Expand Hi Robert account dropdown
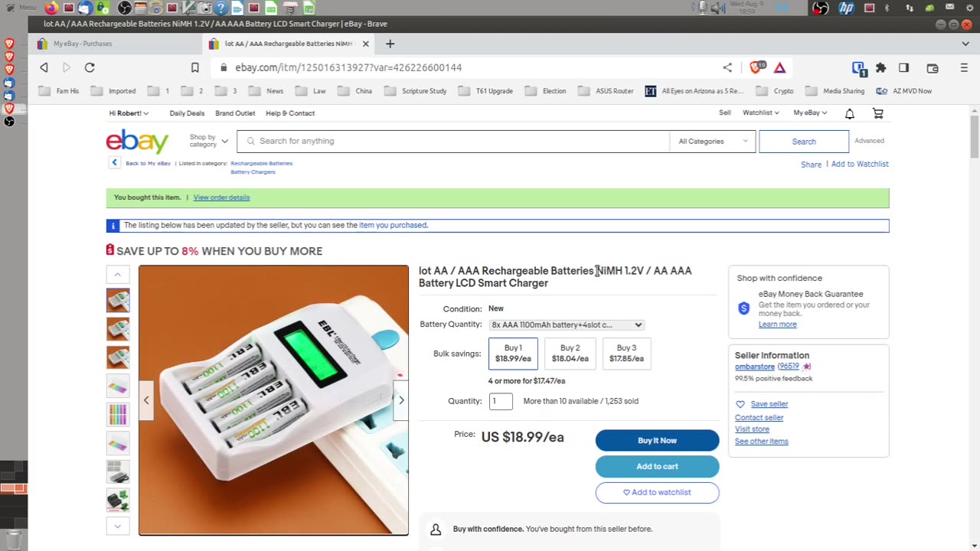Viewport: 980px width, 551px height. [129, 113]
